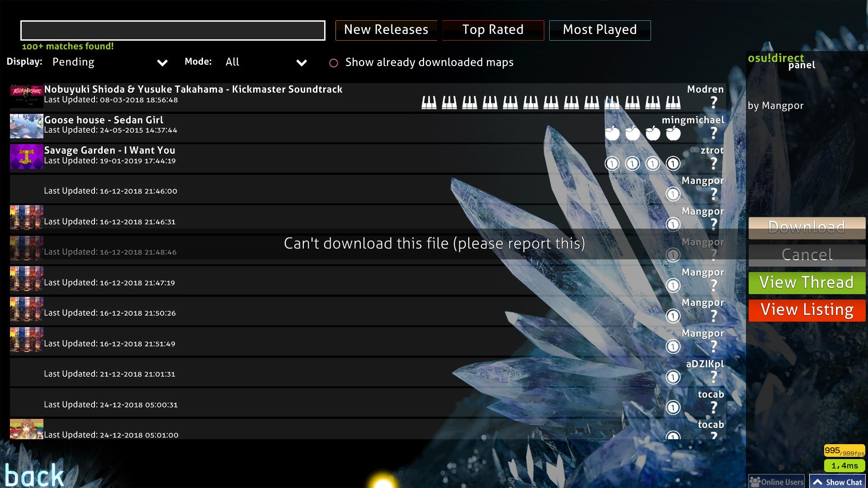
Task: Cancel the current download
Action: point(807,255)
